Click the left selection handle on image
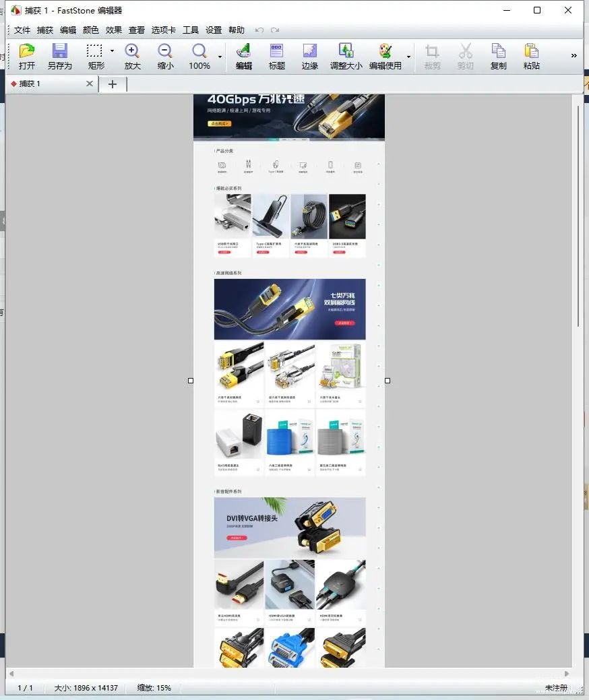The width and height of the screenshot is (589, 700). point(191,381)
